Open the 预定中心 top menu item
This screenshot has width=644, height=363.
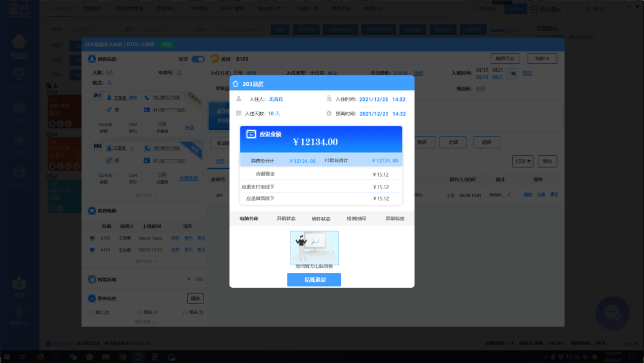pos(166,8)
